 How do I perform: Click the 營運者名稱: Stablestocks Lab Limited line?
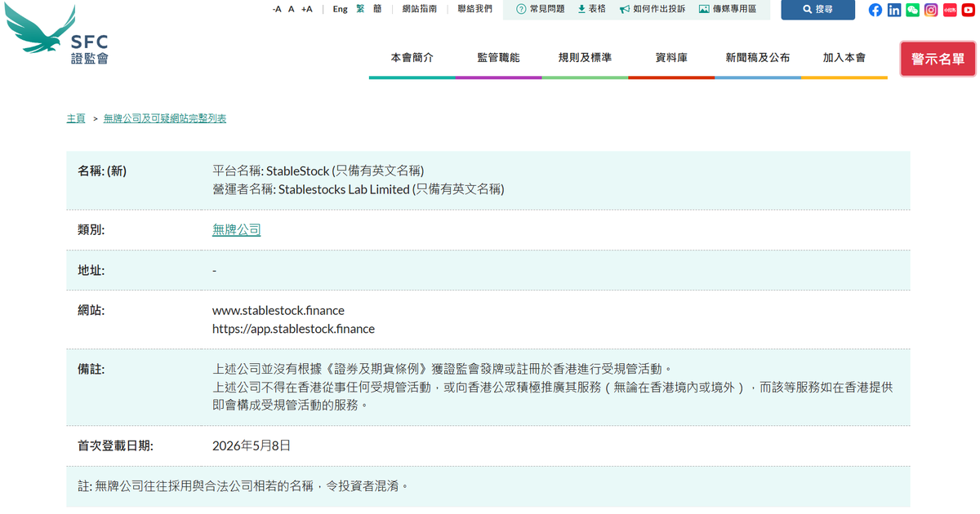pos(359,189)
